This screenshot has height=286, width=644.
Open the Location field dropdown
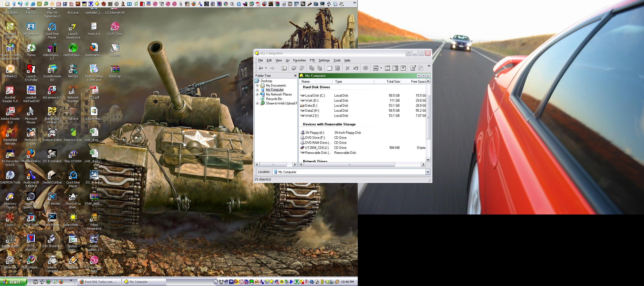428,172
